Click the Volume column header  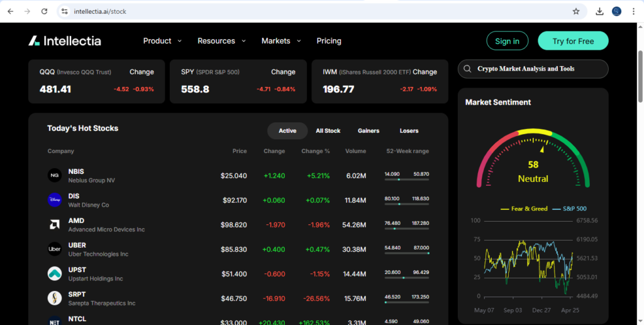pos(355,151)
